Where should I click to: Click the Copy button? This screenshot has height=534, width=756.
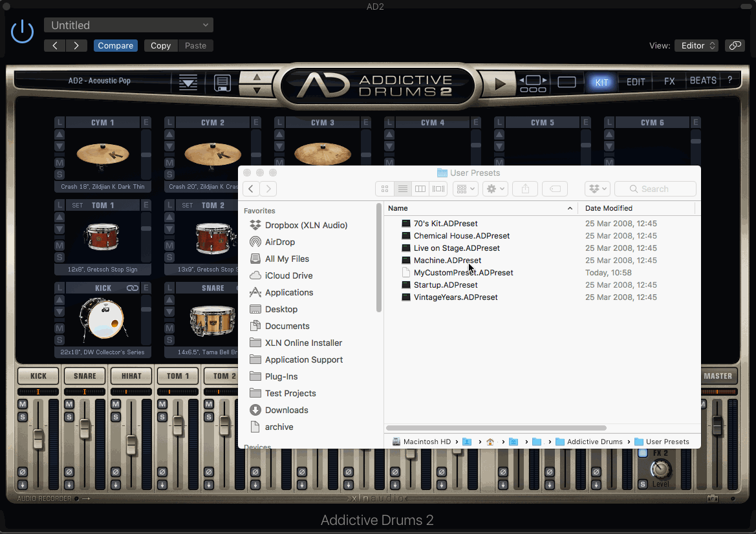(160, 45)
